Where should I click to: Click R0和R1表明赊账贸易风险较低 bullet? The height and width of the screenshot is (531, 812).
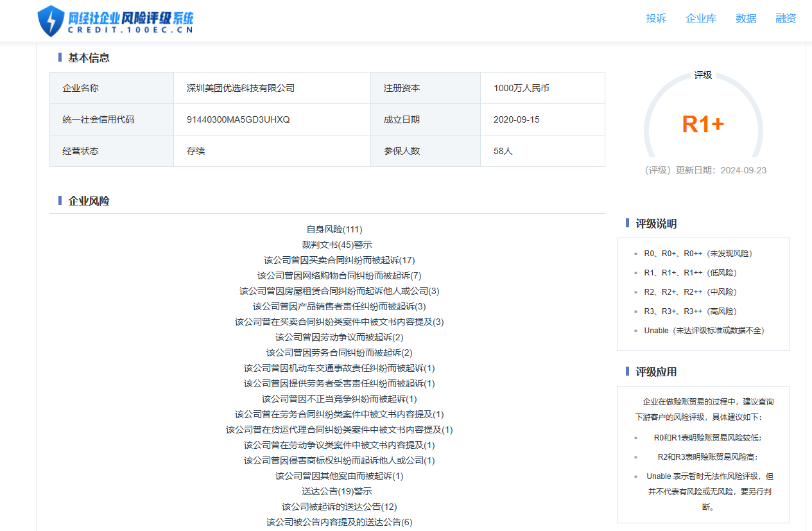708,438
